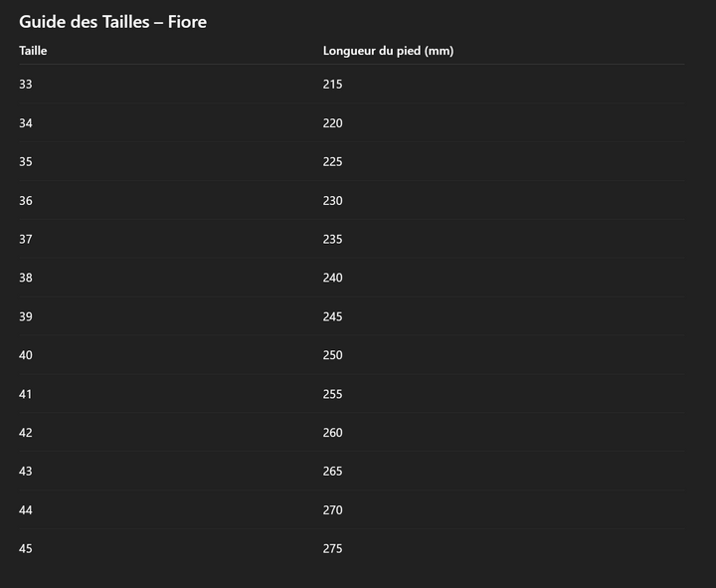Select the 265 foot length value
The image size is (716, 588).
(332, 472)
